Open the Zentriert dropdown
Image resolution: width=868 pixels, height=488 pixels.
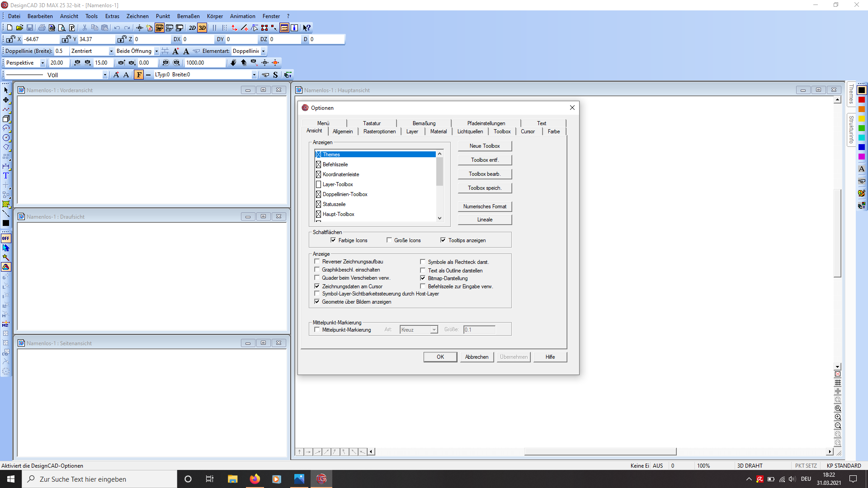[x=111, y=51]
